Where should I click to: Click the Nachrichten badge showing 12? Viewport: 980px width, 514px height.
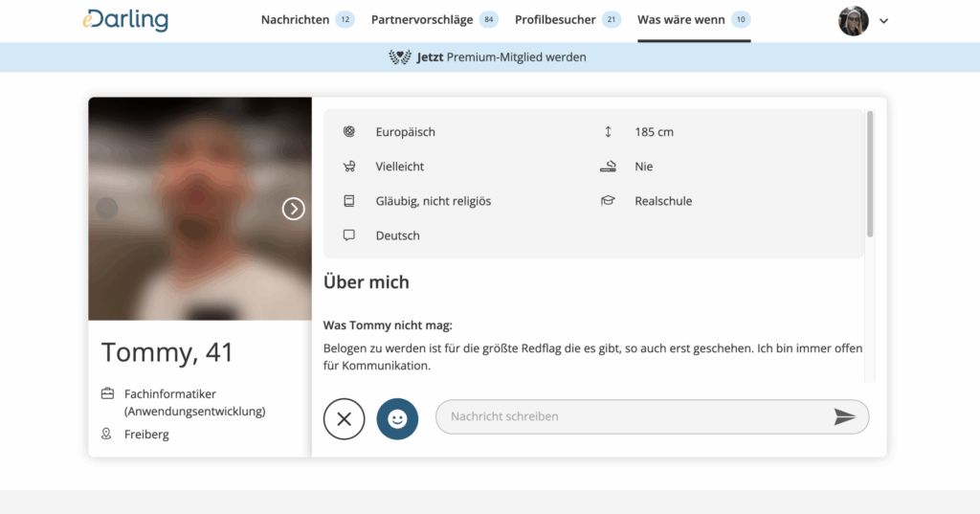(x=345, y=19)
